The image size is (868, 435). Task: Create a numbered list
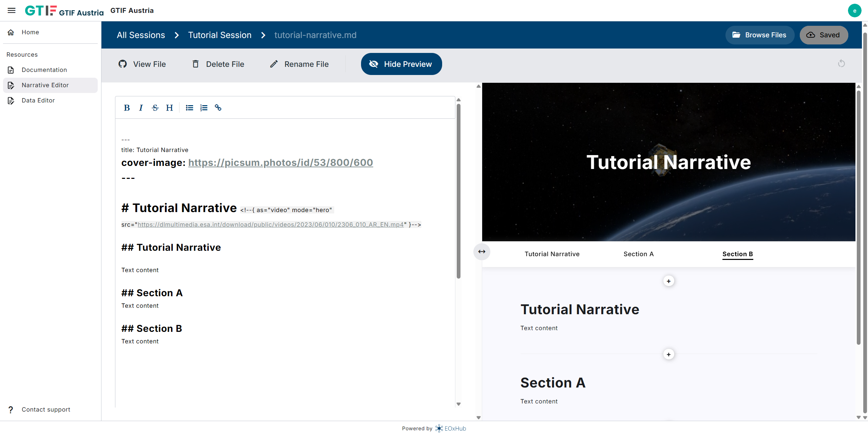(204, 108)
